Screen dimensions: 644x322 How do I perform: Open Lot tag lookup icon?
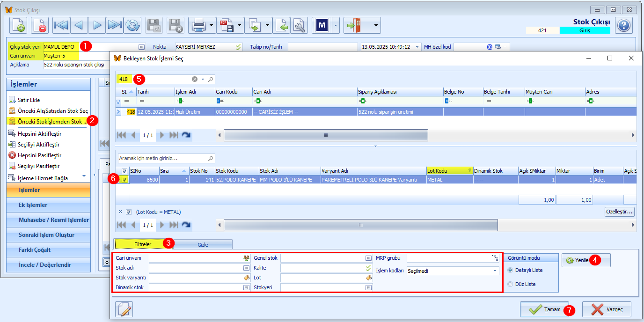pos(368,278)
